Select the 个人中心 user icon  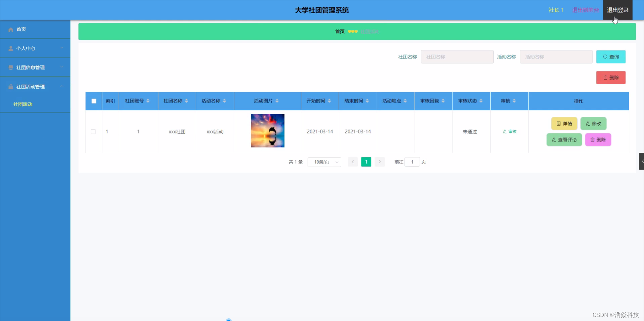pos(10,48)
